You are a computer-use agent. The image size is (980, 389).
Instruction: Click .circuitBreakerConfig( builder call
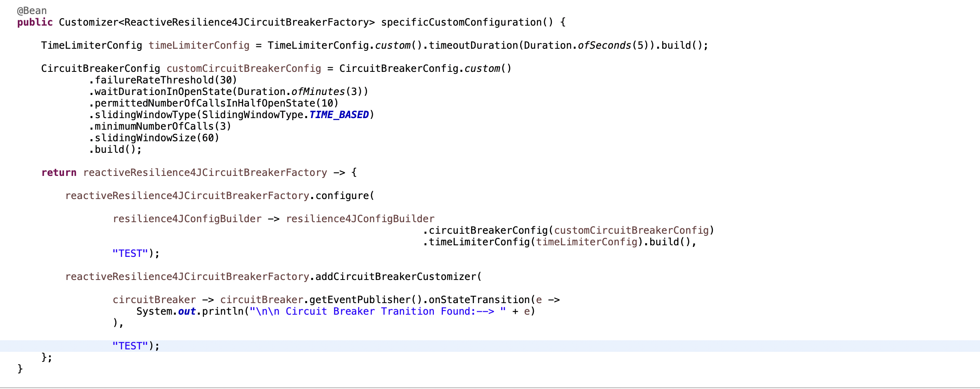point(488,230)
